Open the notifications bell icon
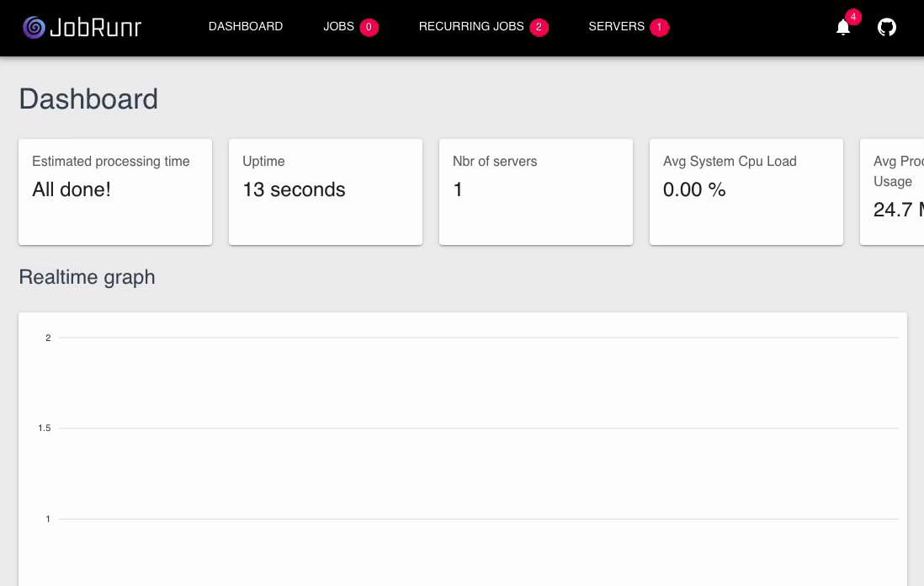This screenshot has height=586, width=924. [x=842, y=27]
